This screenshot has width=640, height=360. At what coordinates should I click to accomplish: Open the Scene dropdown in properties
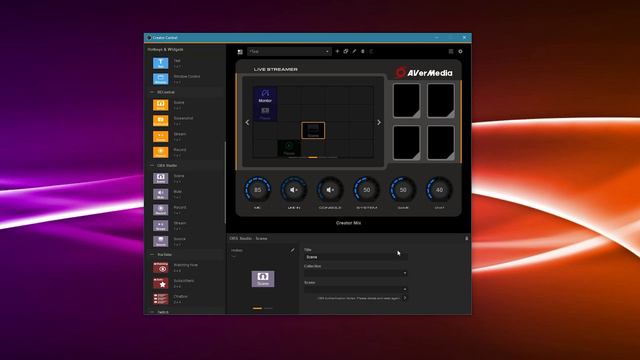(x=356, y=289)
